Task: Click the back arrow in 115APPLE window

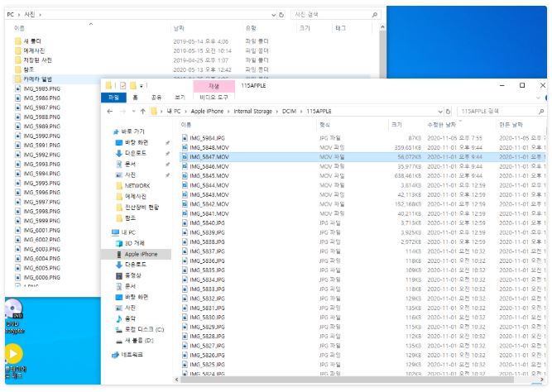Action: click(x=110, y=111)
